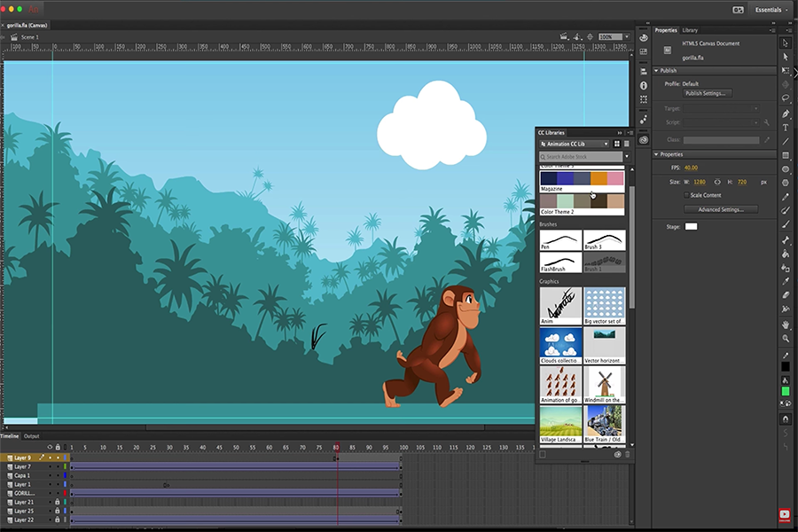The width and height of the screenshot is (798, 532).
Task: Unlock the Layer 21 lock toggle
Action: click(x=58, y=502)
